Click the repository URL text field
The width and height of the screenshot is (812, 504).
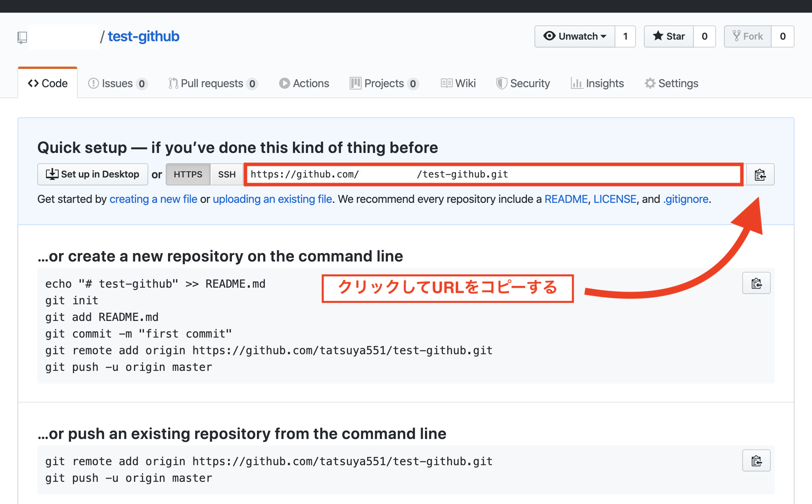pyautogui.click(x=493, y=174)
